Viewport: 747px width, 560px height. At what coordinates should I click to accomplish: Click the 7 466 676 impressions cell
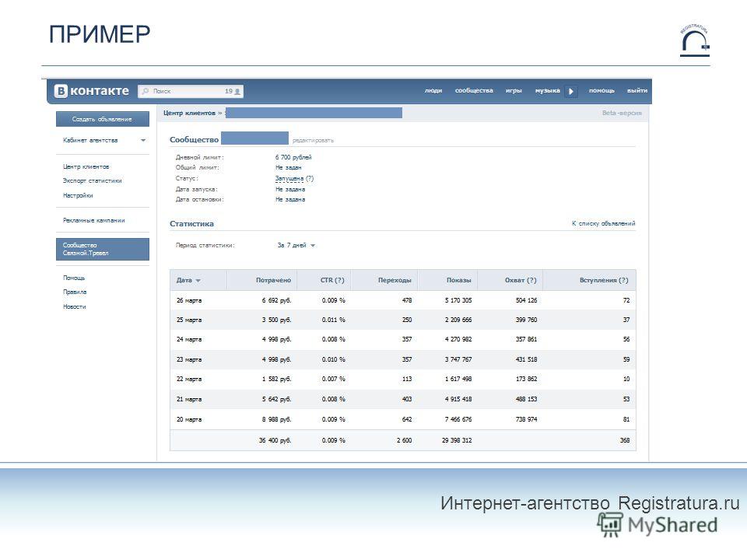[x=458, y=419]
